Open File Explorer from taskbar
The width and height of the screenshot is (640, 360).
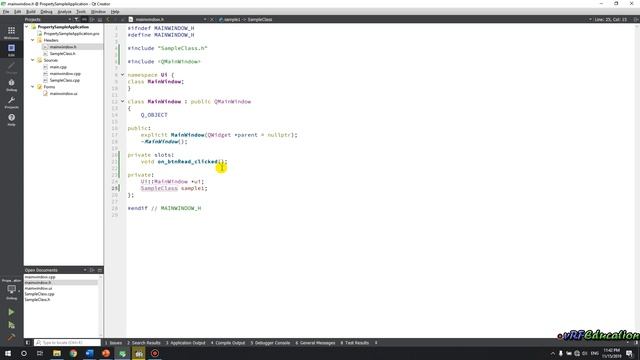coord(57,353)
